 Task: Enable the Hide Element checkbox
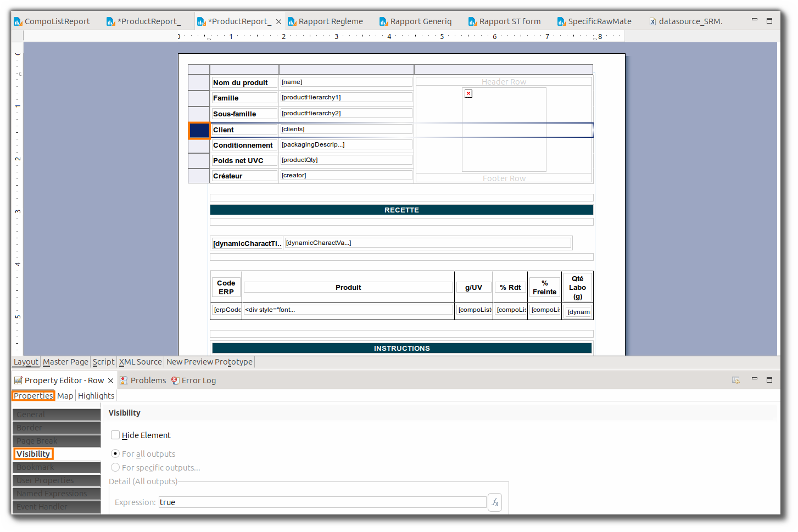pyautogui.click(x=115, y=435)
